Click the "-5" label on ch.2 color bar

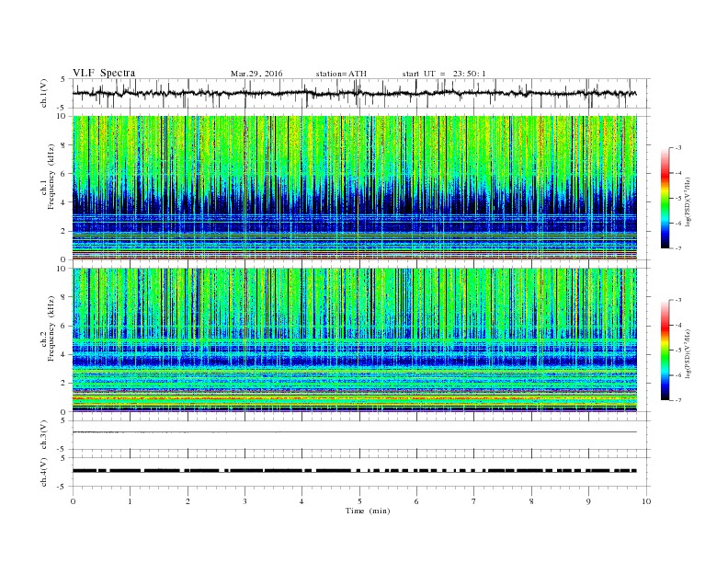pyautogui.click(x=678, y=350)
